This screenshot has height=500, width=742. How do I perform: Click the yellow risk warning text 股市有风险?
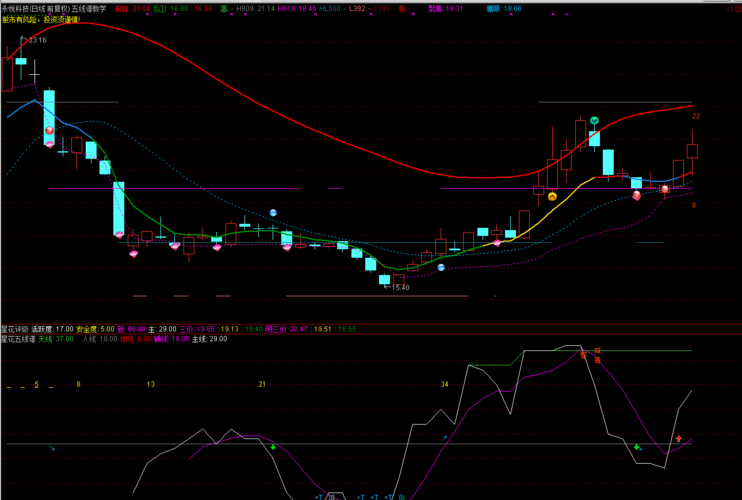[x=41, y=20]
